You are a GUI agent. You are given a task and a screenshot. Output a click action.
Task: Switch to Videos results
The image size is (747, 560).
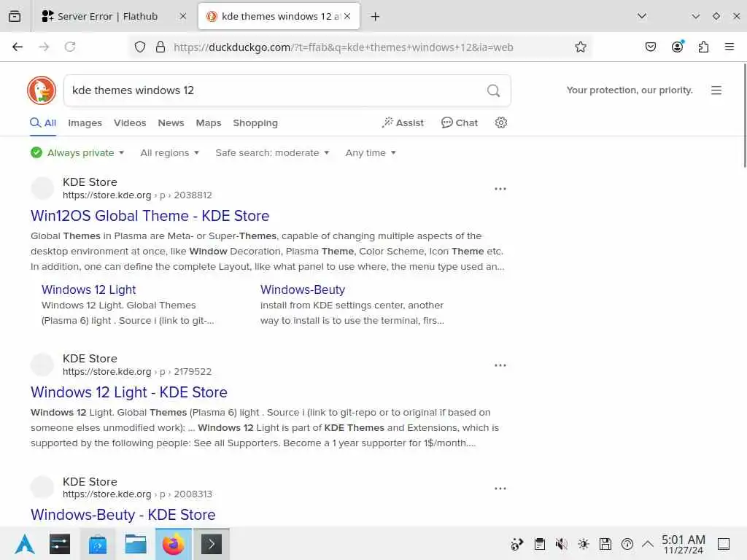click(130, 122)
